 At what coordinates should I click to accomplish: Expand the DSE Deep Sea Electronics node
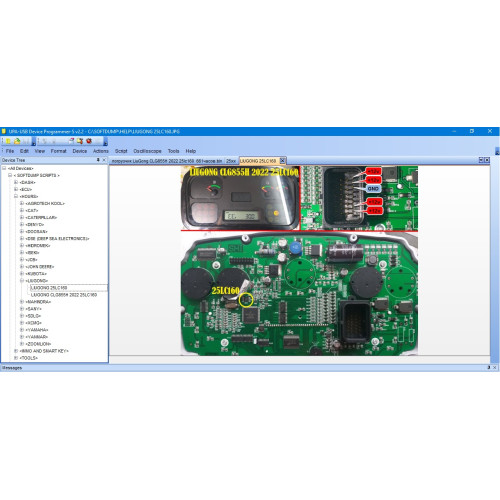click(22, 238)
